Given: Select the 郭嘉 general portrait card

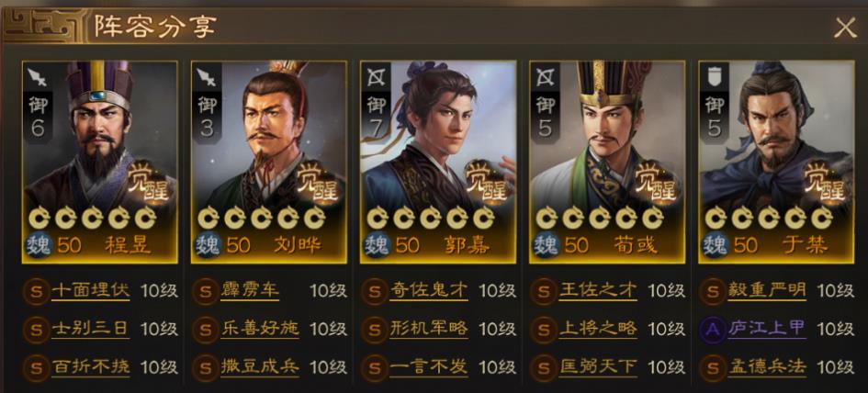Looking at the screenshot, I should tap(438, 162).
